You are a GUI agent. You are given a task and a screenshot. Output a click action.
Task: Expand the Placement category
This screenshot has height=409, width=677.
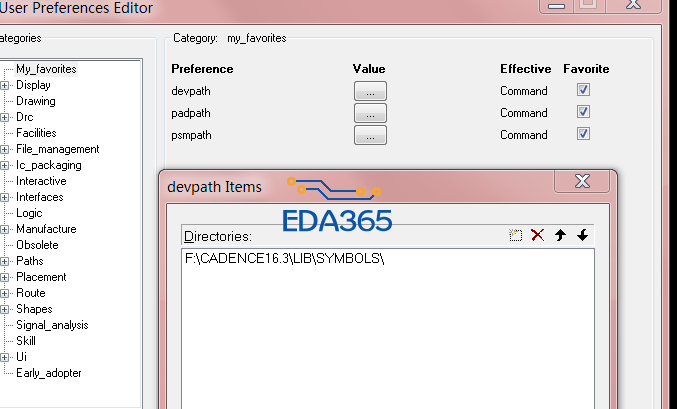coord(4,277)
